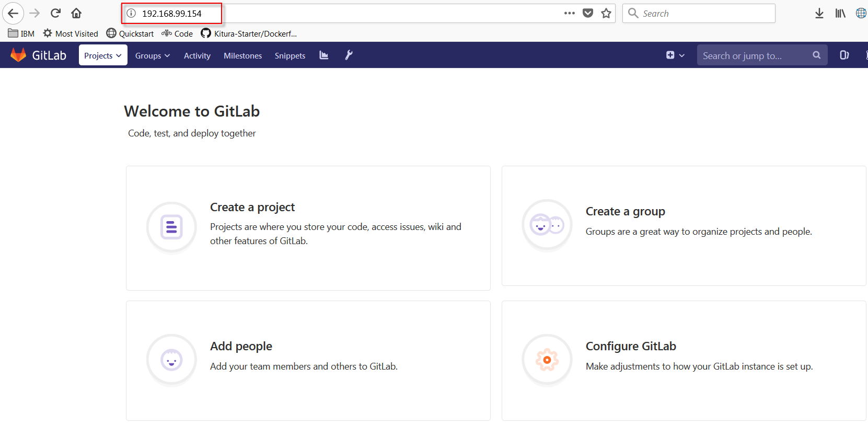Open the issues icon in GitLab navbar
The width and height of the screenshot is (868, 425).
click(x=844, y=55)
